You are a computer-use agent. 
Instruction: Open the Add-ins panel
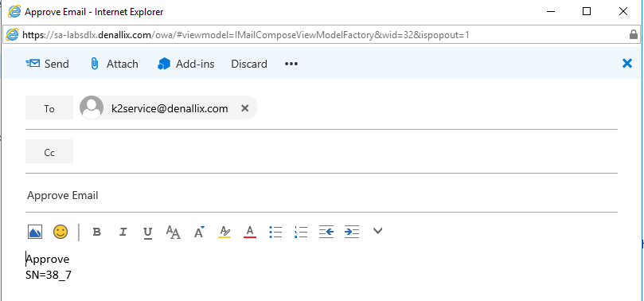185,64
